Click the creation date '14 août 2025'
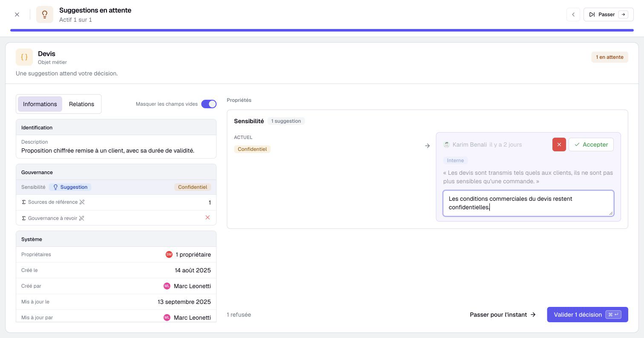The image size is (644, 338). (193, 270)
